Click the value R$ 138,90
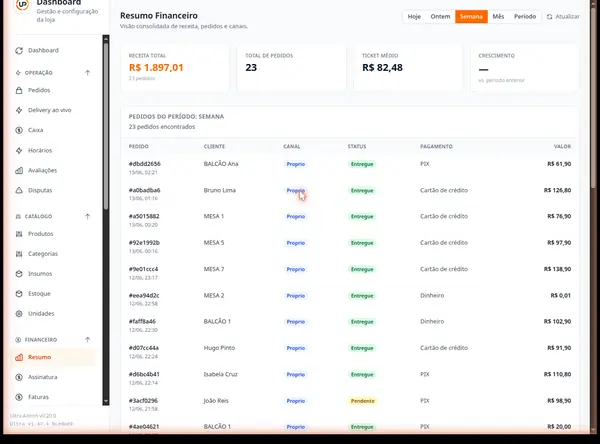The height and width of the screenshot is (444, 600). (558, 269)
